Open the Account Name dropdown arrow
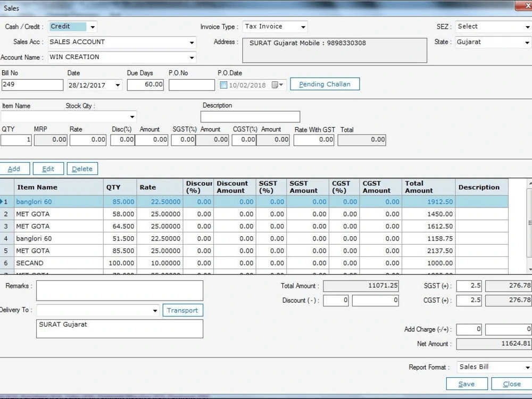Viewport: 532px width, 399px height. click(192, 57)
